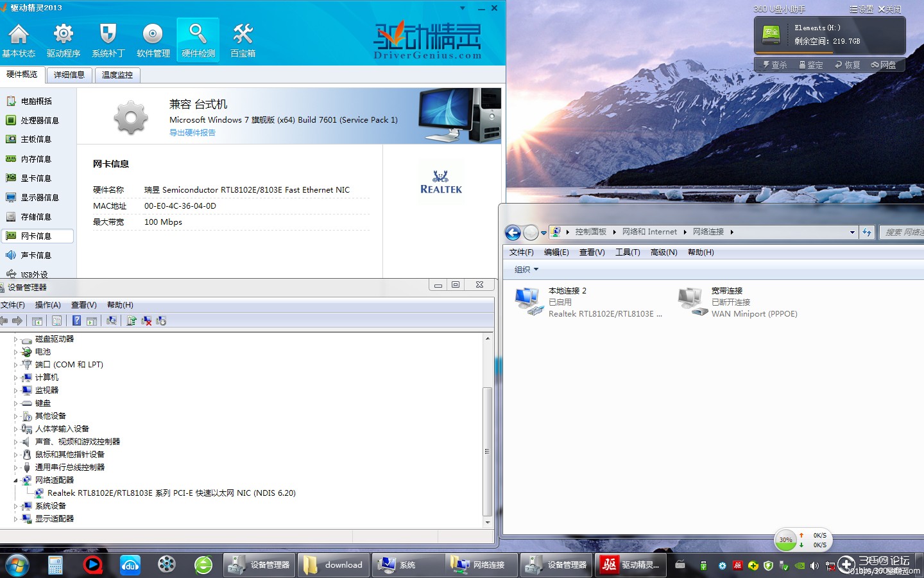
Task: Open 设置 in the 360 U盘 helper
Action: pyautogui.click(x=861, y=9)
